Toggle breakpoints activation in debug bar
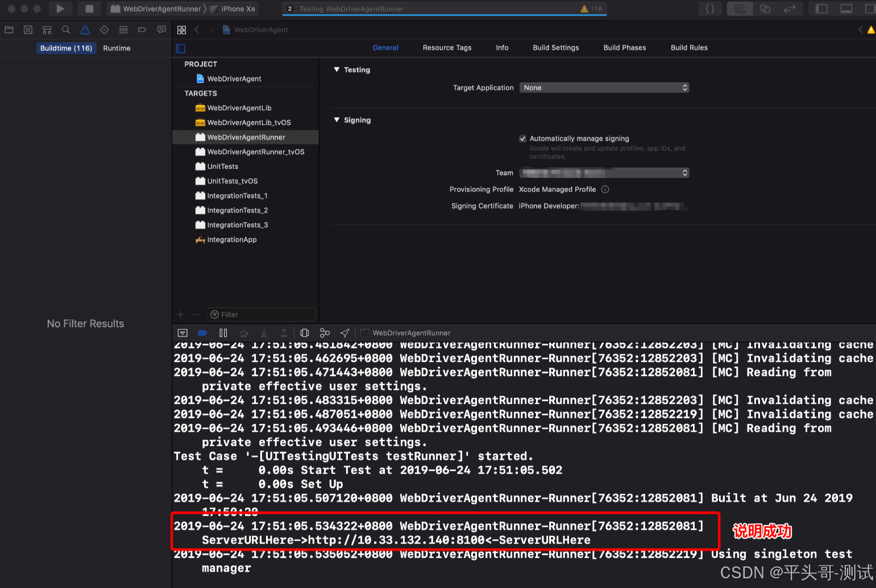Image resolution: width=876 pixels, height=588 pixels. coord(202,333)
